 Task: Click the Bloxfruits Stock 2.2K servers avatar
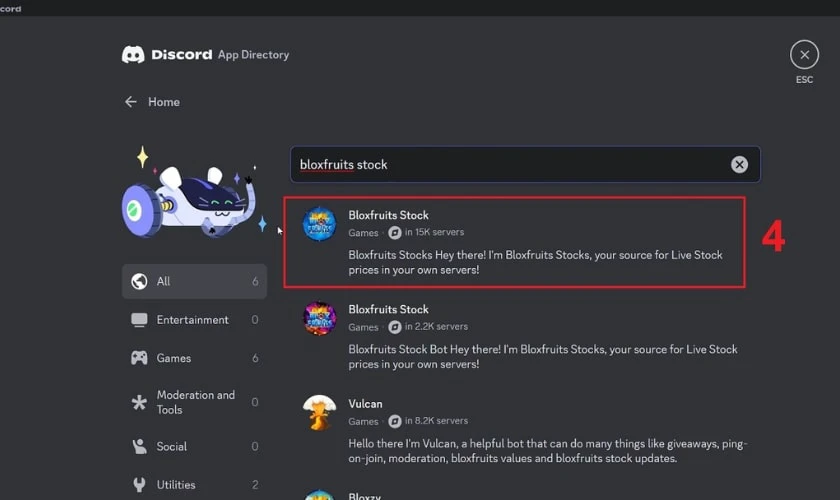(319, 318)
